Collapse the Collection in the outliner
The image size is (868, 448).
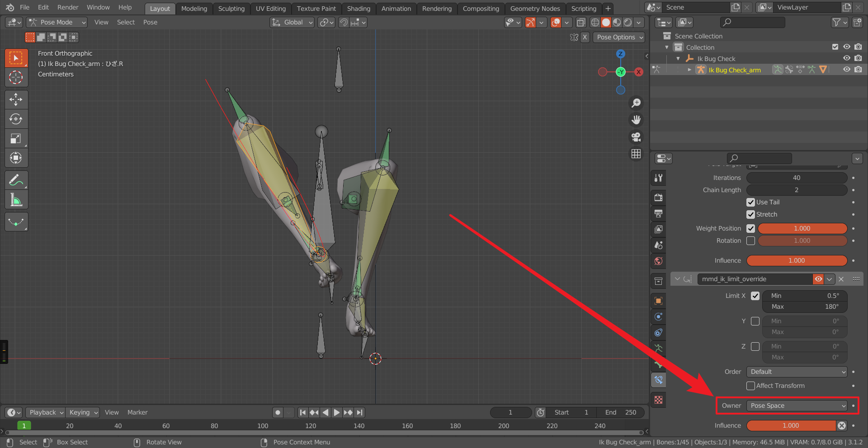point(667,47)
